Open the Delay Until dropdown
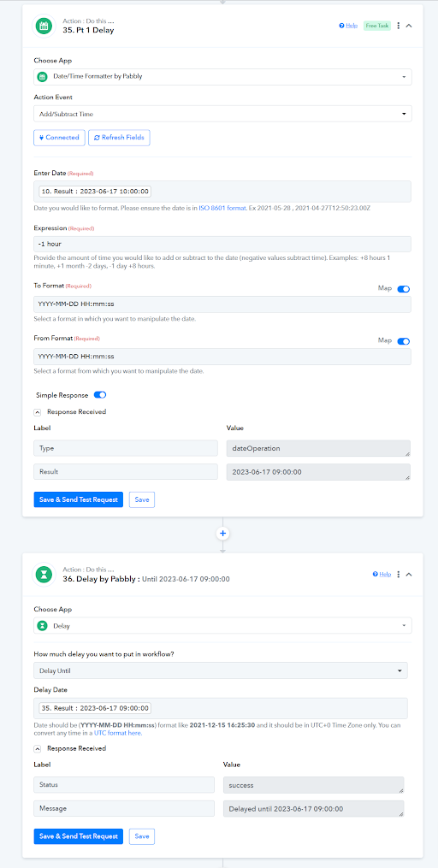Viewport: 438px width, 868px height. point(221,670)
